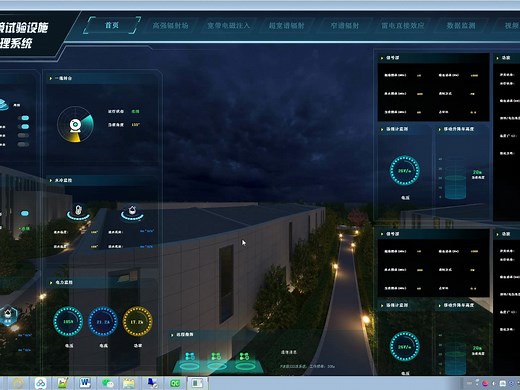
Task: Click the stacked-disc icon at the upper left edge
Action: tap(3, 105)
